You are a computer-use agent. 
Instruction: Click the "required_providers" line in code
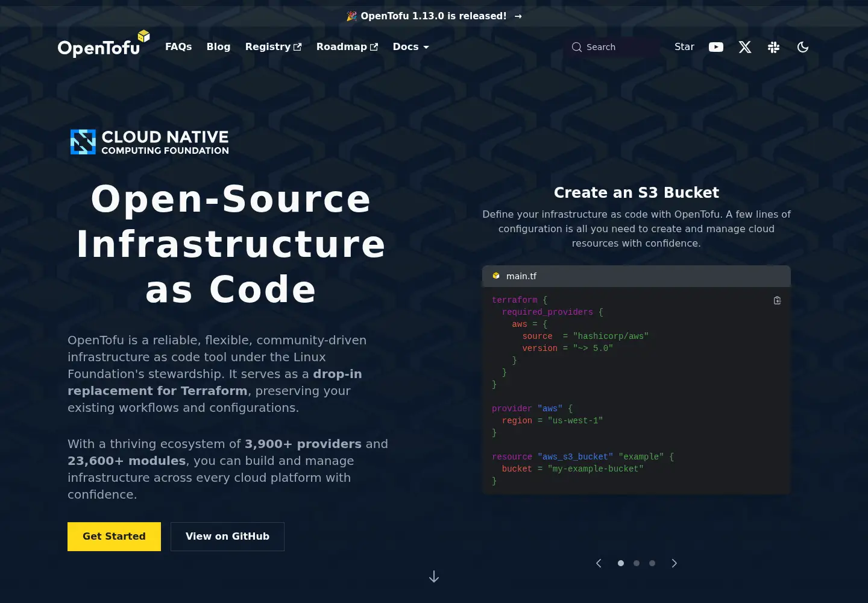click(552, 312)
